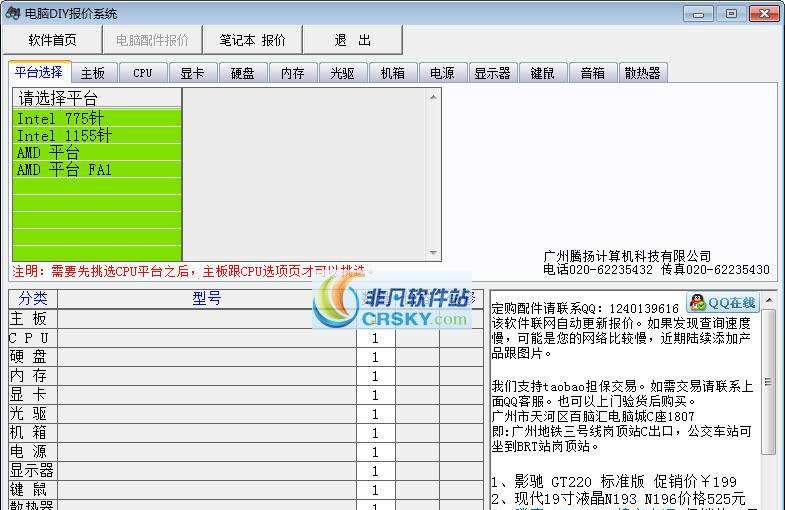Click the 广州腾扬计算机科技有限公司 company name
The width and height of the screenshot is (785, 510).
627,256
